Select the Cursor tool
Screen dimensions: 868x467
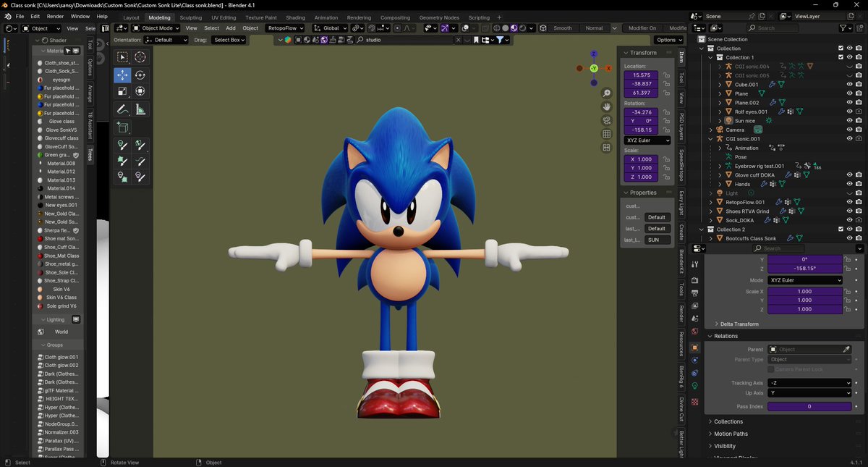140,57
